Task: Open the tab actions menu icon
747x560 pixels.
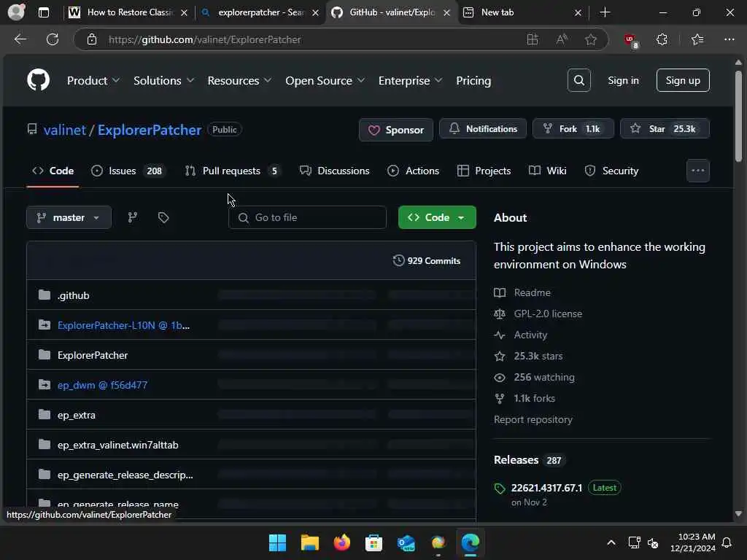Action: [43, 12]
